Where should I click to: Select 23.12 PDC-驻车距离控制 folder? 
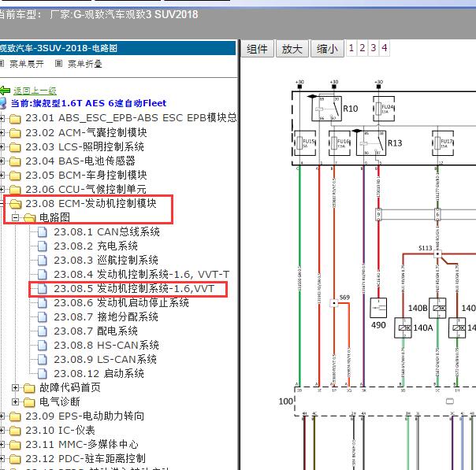(x=85, y=458)
